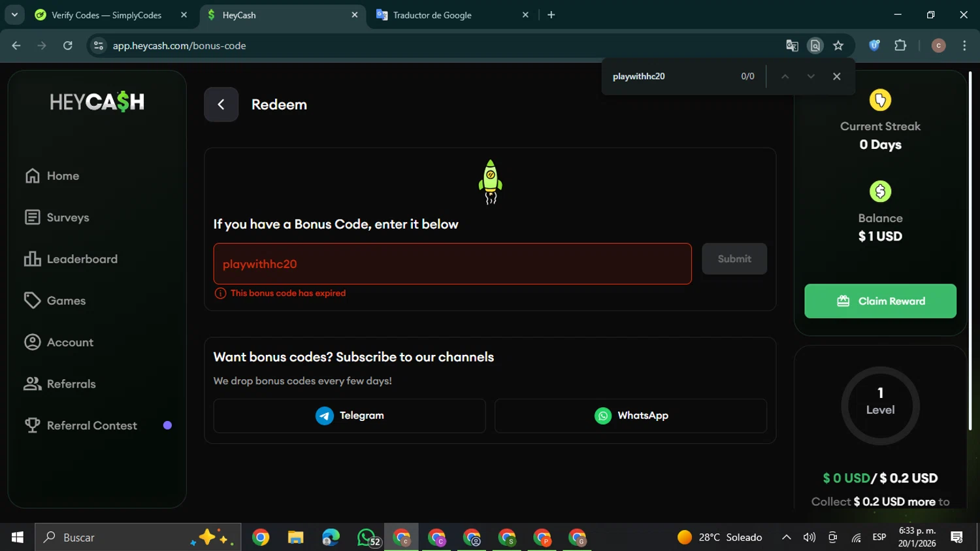Open the Telegram channel link
Image resolution: width=980 pixels, height=551 pixels.
coord(350,416)
